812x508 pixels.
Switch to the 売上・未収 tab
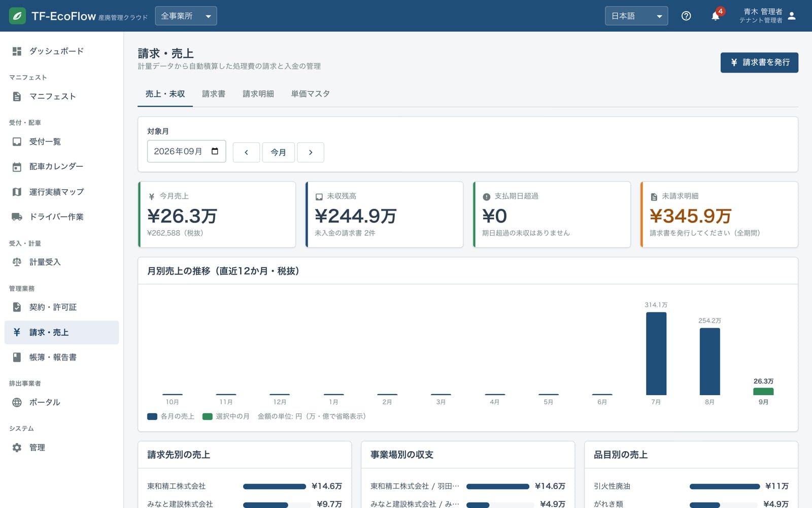coord(165,94)
